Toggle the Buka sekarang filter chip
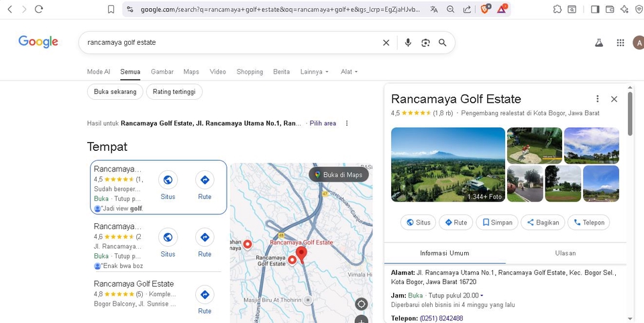Image resolution: width=644 pixels, height=323 pixels. (x=115, y=92)
